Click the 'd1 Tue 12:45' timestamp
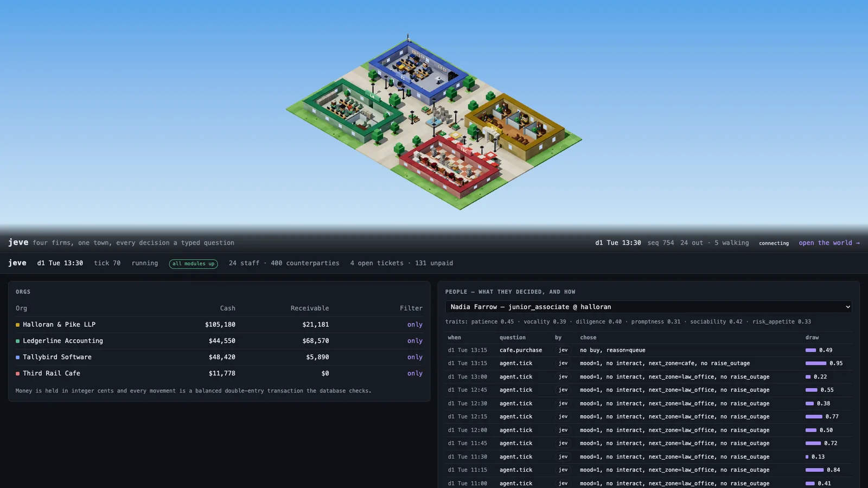Viewport: 868px width, 488px height. coord(467,390)
